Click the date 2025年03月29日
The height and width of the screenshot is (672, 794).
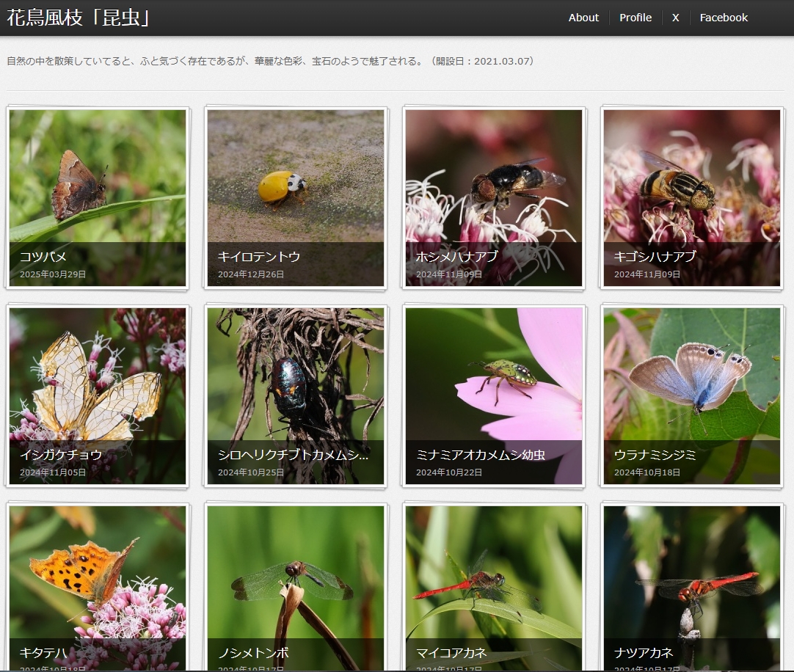[x=53, y=274]
